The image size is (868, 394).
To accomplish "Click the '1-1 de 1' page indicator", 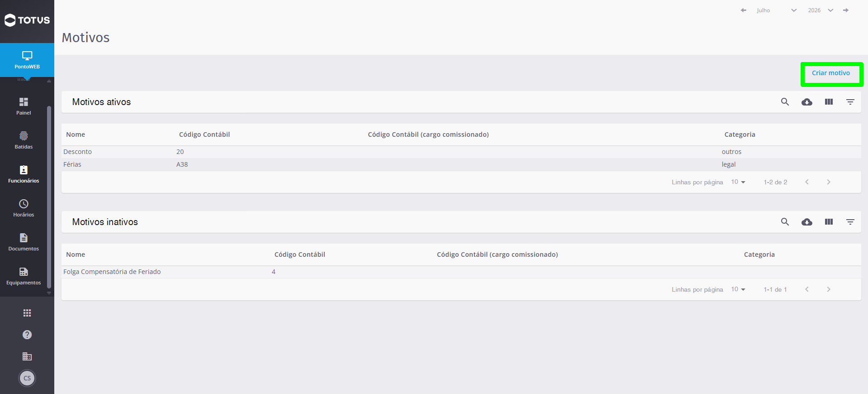I will coord(775,289).
